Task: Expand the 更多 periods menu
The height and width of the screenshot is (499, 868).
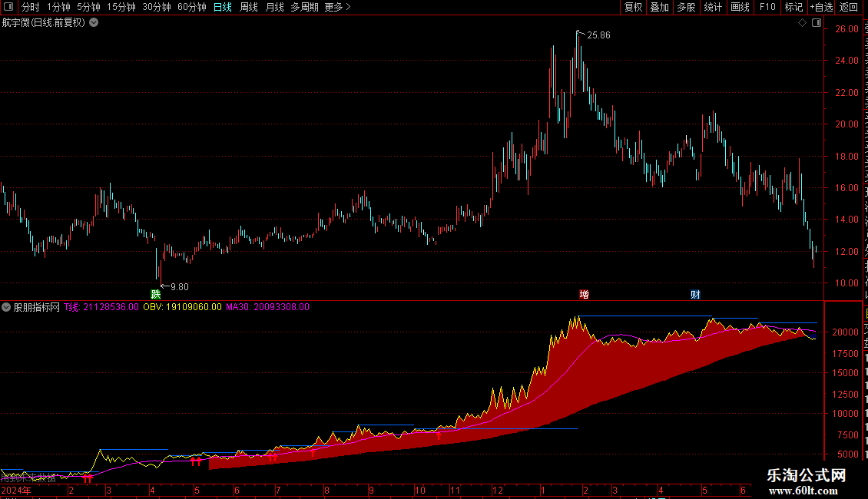Action: coord(337,7)
